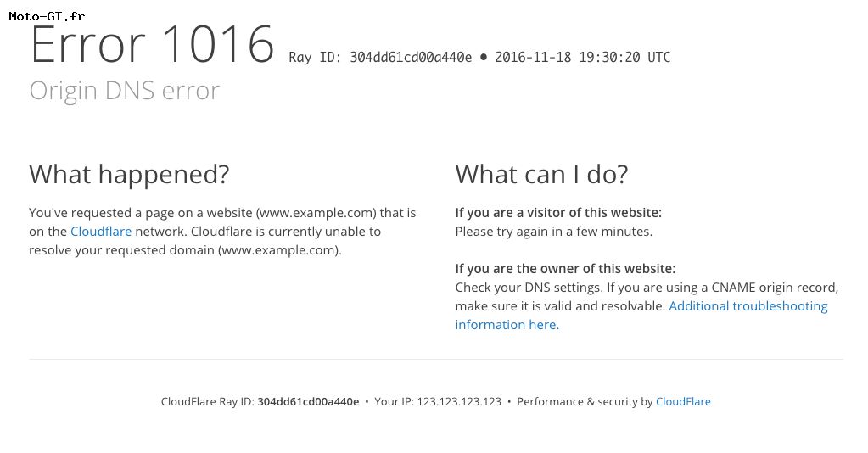The image size is (868, 453).
Task: Open Additional troubleshooting information here link
Action: pos(748,306)
